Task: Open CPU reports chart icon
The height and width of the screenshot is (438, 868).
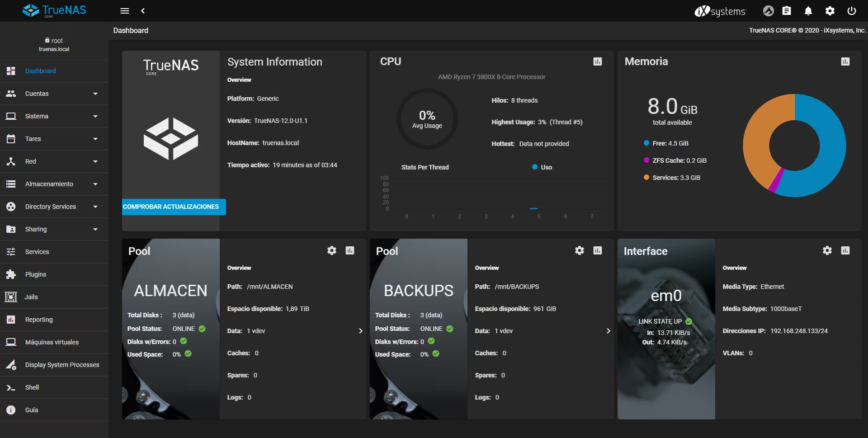Action: click(x=598, y=61)
